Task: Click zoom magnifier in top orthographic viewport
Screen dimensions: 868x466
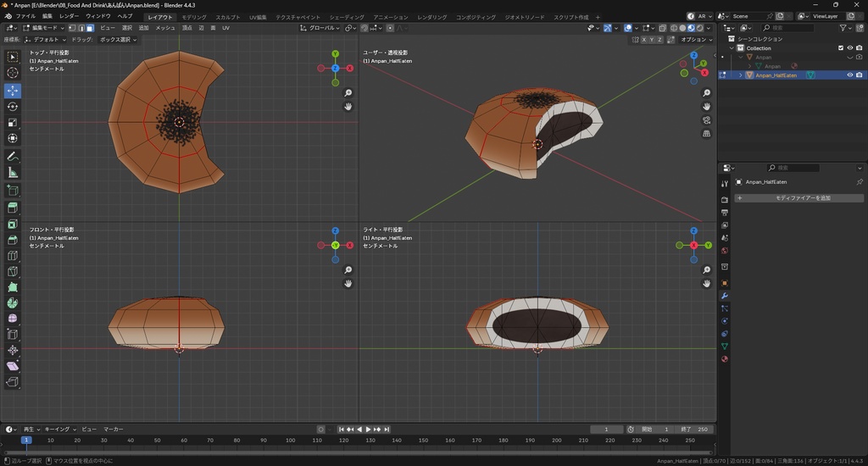Action: pyautogui.click(x=348, y=93)
